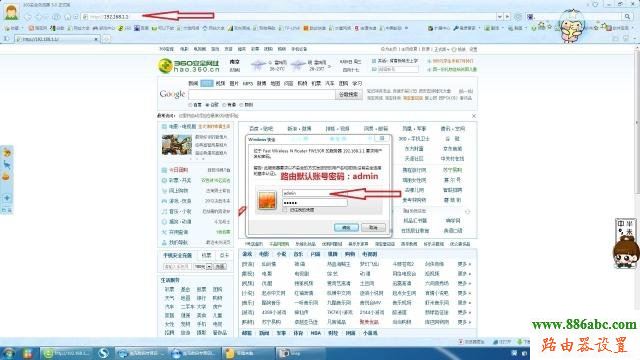Click the username field containing admin
Image resolution: width=640 pixels, height=360 pixels.
coord(314,193)
